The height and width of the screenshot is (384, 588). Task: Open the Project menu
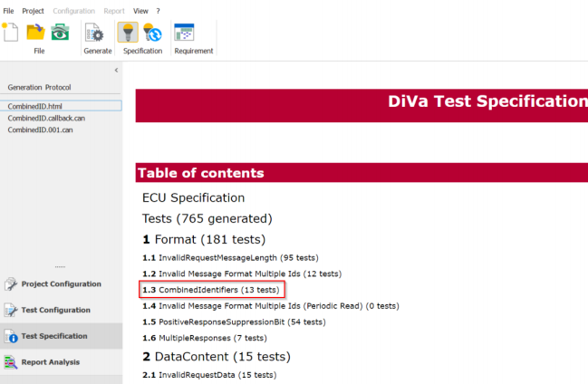[33, 11]
